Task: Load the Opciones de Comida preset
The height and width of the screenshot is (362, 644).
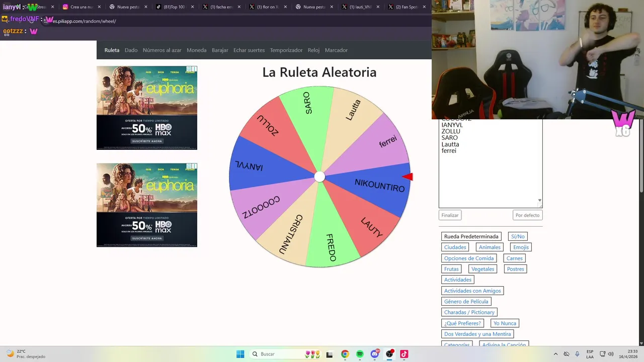Action: pyautogui.click(x=469, y=258)
